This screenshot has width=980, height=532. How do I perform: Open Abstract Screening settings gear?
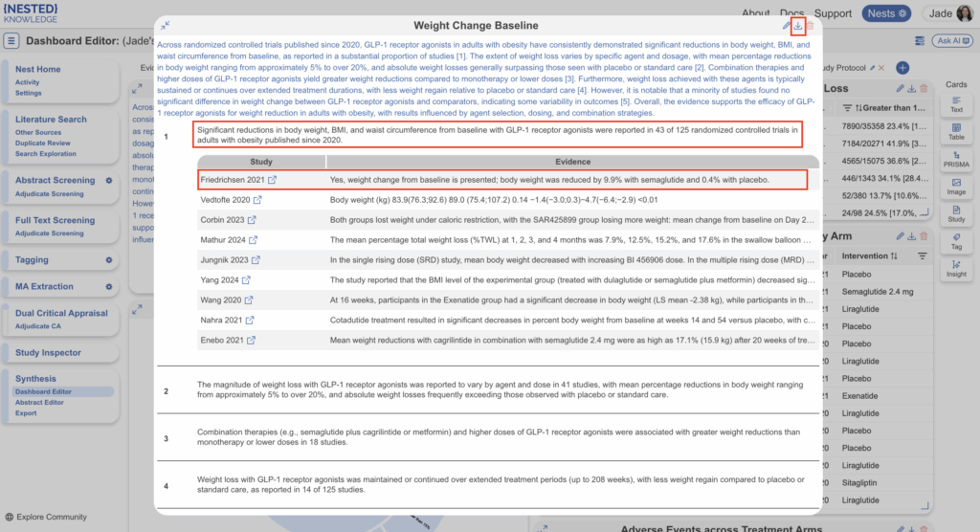109,181
